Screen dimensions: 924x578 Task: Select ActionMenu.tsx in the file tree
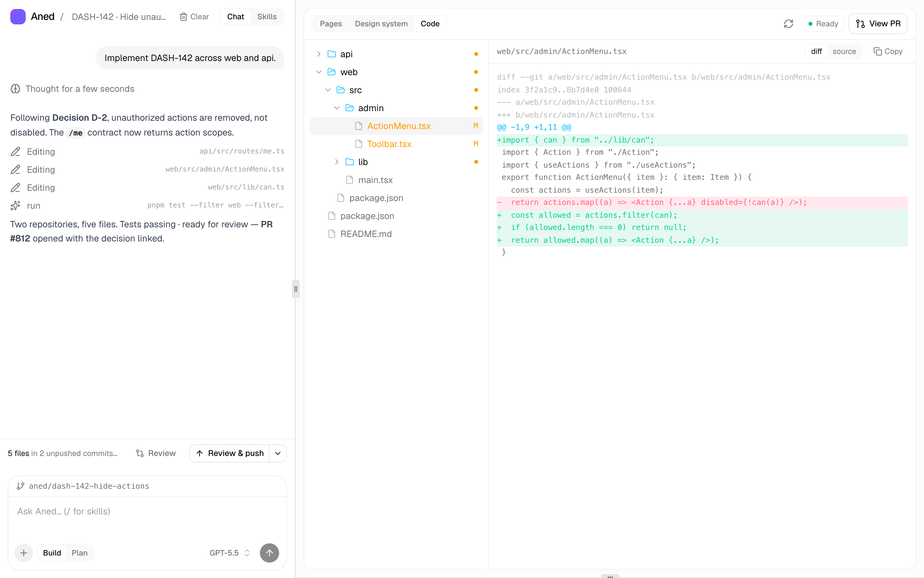(396, 126)
